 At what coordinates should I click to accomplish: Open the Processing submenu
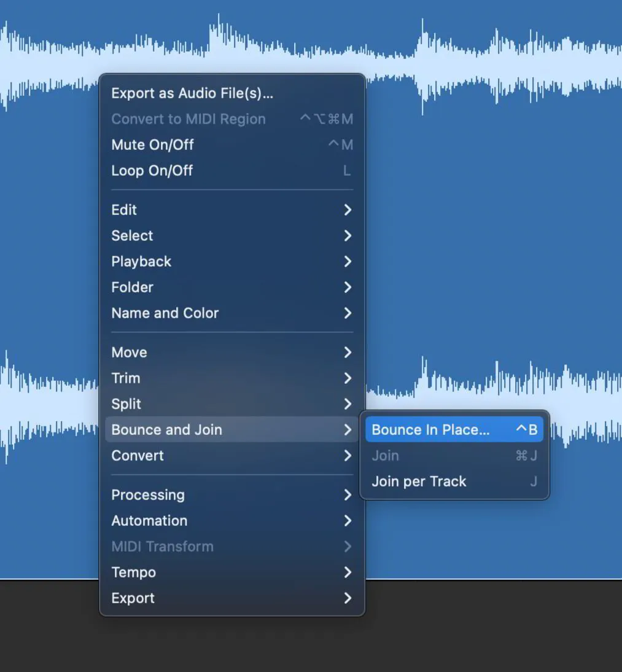coord(148,494)
